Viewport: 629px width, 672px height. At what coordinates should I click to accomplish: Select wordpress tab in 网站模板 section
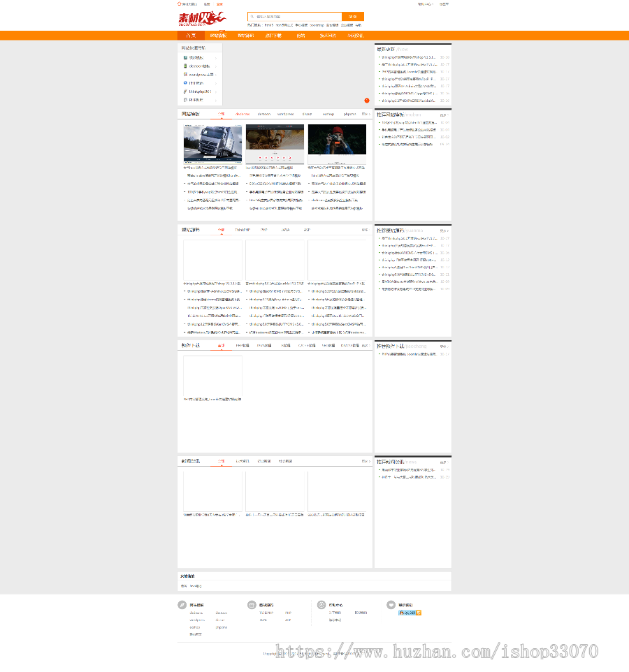pos(286,114)
